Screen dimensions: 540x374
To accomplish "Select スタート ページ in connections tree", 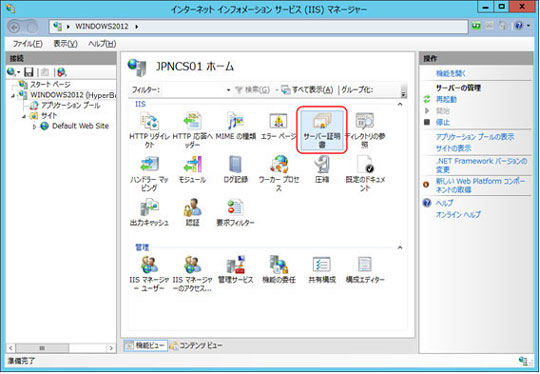I will click(x=50, y=84).
